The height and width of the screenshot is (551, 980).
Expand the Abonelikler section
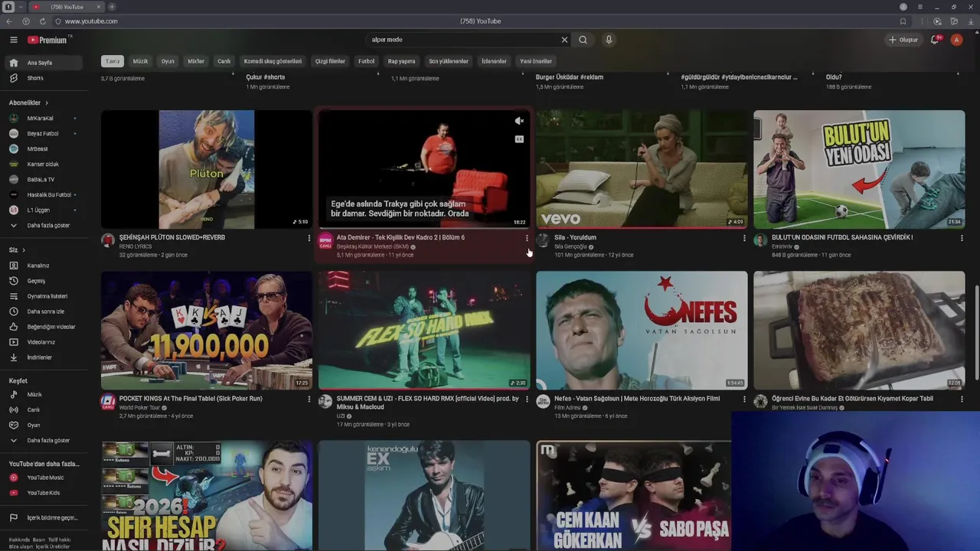28,103
